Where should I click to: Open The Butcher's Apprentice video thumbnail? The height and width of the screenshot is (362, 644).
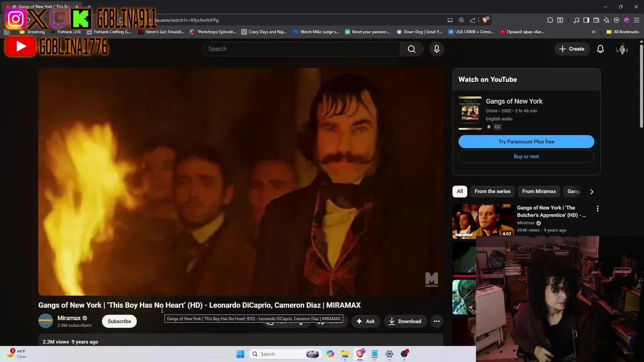pyautogui.click(x=483, y=221)
